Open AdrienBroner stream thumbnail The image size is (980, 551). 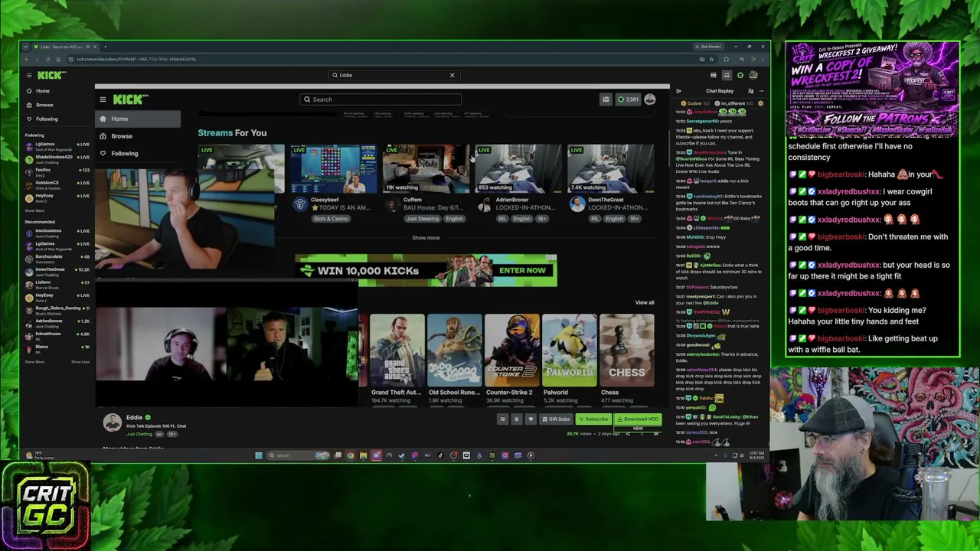(518, 169)
